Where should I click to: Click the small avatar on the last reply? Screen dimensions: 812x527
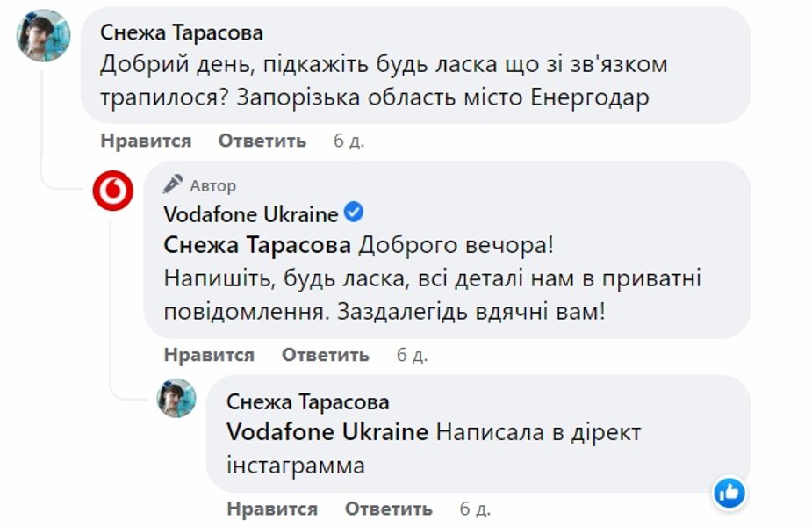[x=176, y=398]
